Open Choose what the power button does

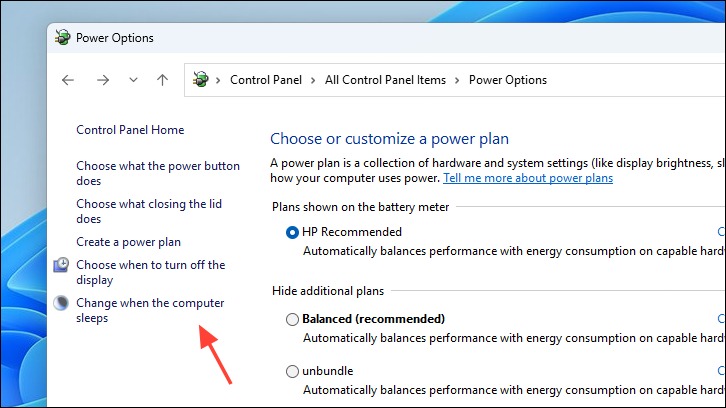point(158,173)
